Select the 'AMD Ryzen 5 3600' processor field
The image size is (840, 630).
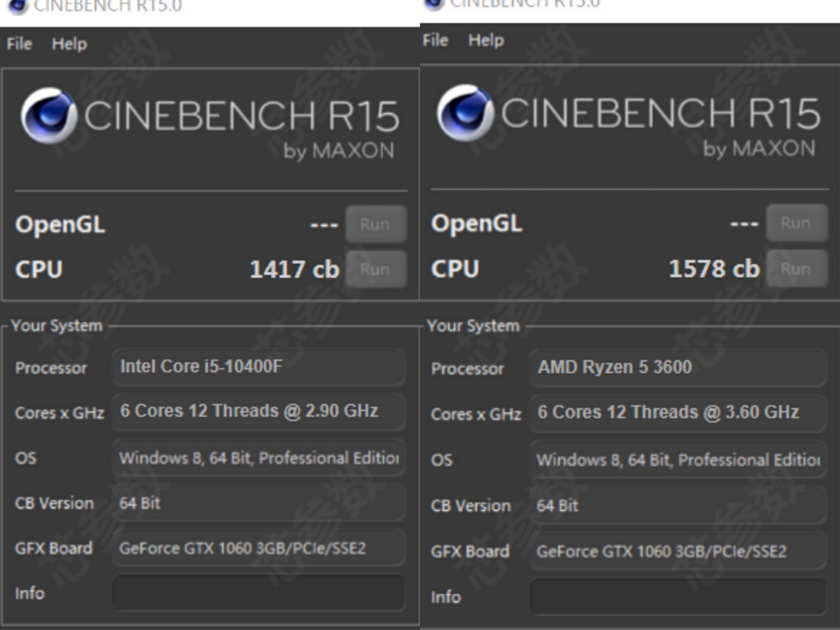(x=678, y=367)
